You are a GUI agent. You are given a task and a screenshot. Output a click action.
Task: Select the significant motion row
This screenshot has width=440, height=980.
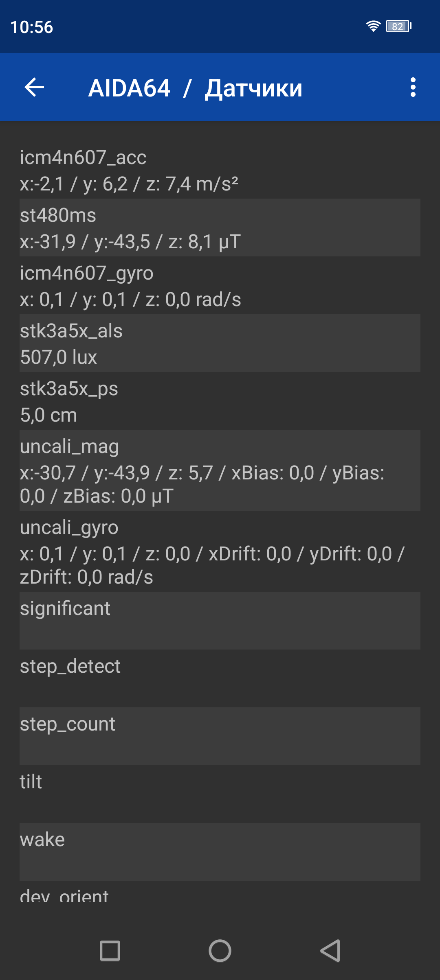(x=220, y=621)
